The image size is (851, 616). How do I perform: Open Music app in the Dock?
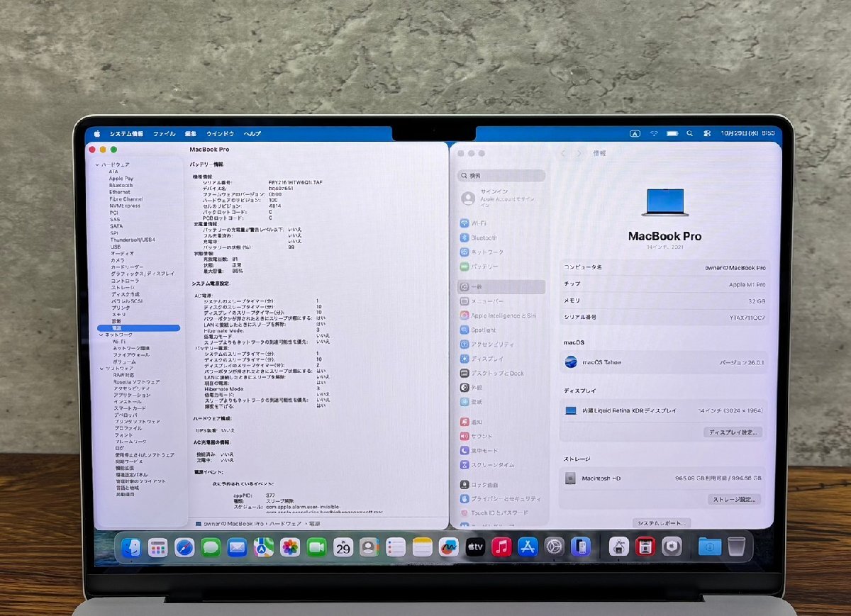coord(501,547)
